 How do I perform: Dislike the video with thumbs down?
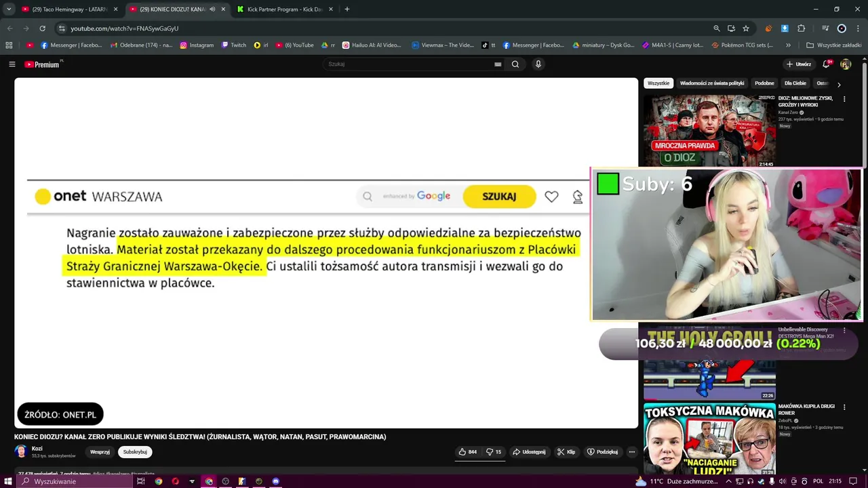494,452
